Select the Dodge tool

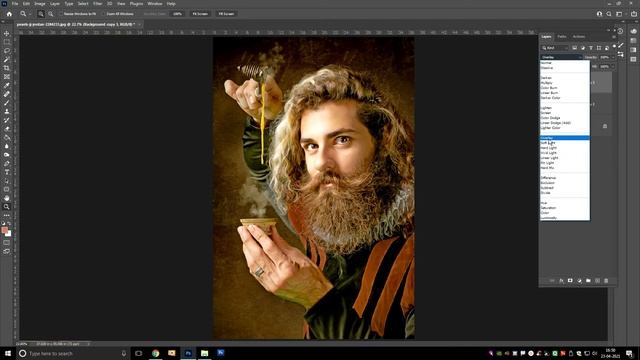(7, 155)
